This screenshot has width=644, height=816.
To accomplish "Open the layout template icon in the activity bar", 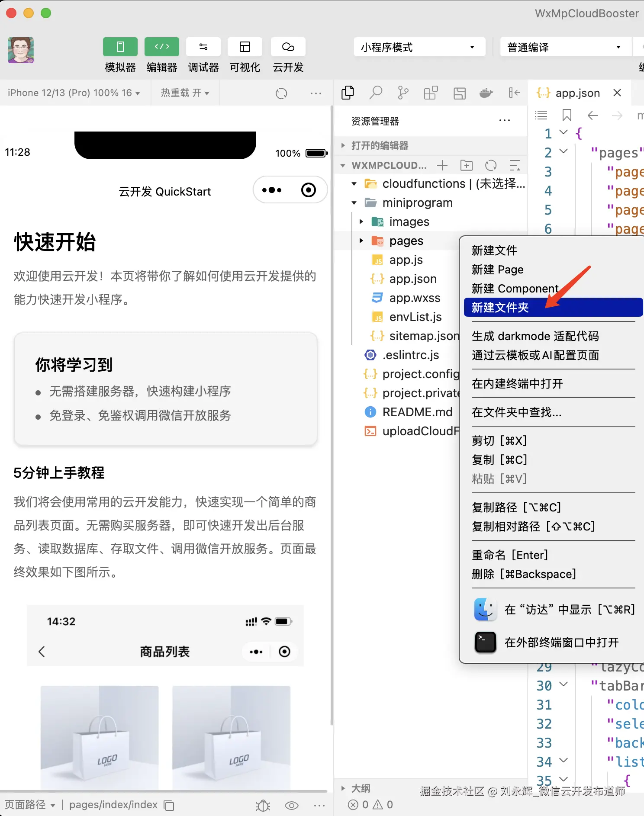I will pyautogui.click(x=459, y=93).
